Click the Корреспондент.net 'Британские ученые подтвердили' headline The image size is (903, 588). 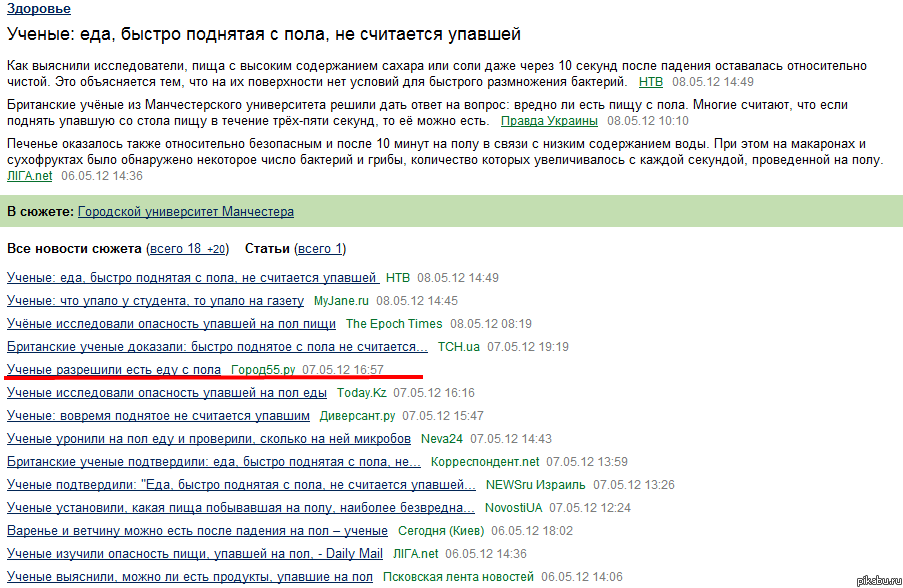tap(214, 461)
